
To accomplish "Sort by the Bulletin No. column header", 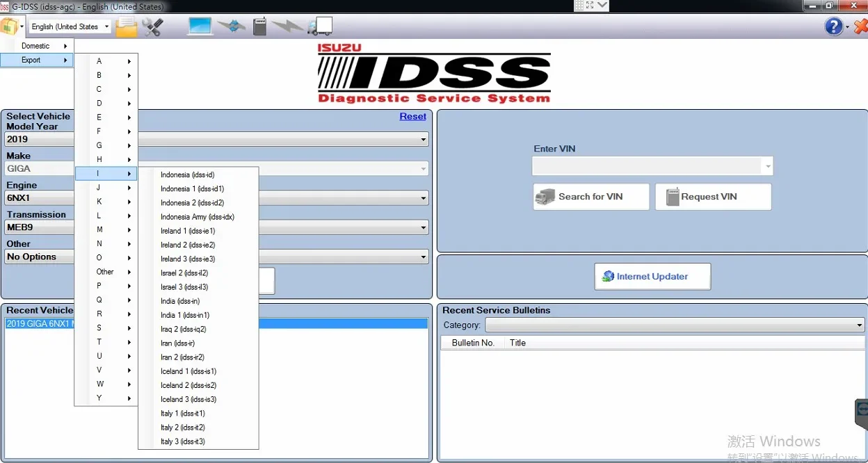I will coord(473,343).
